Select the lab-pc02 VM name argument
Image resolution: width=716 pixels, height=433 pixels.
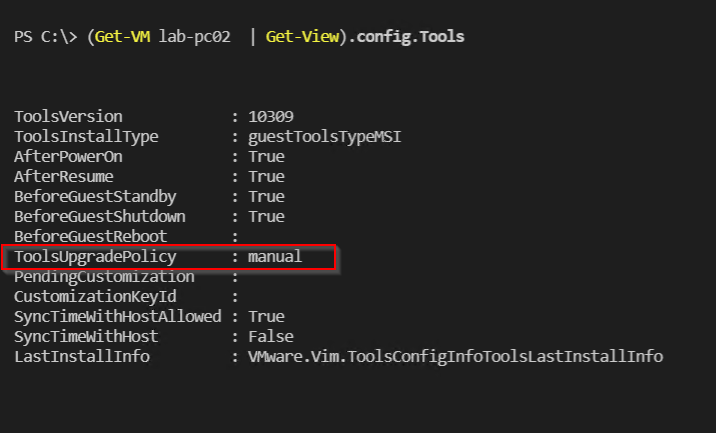click(192, 37)
